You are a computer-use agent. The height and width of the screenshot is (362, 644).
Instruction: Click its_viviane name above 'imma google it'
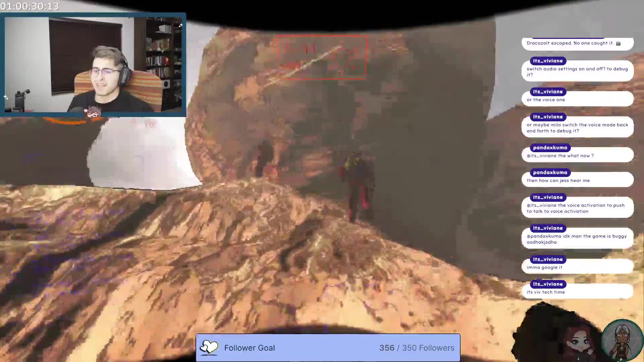point(548,259)
